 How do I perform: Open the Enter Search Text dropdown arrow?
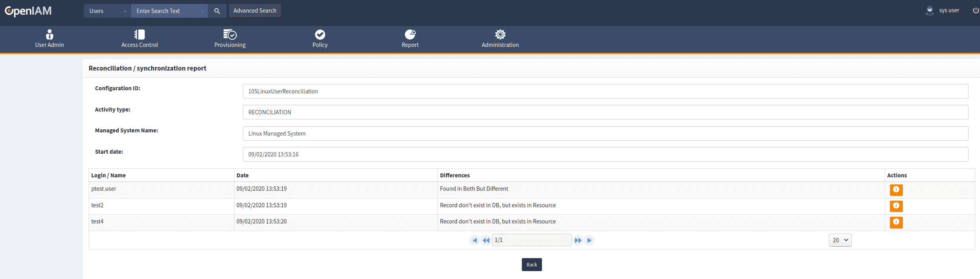[x=202, y=11]
